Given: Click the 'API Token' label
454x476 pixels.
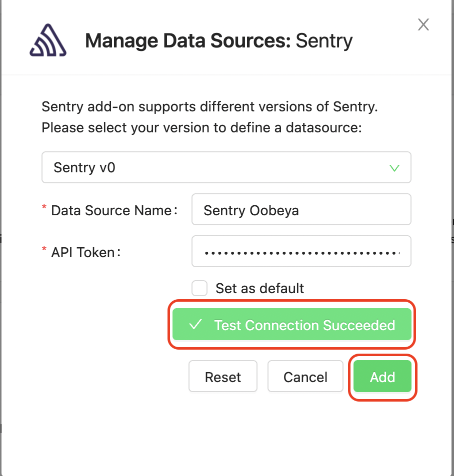Looking at the screenshot, I should tap(83, 252).
